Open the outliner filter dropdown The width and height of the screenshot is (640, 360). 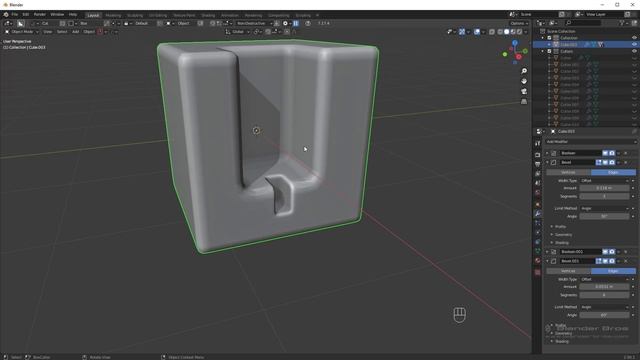click(x=623, y=23)
